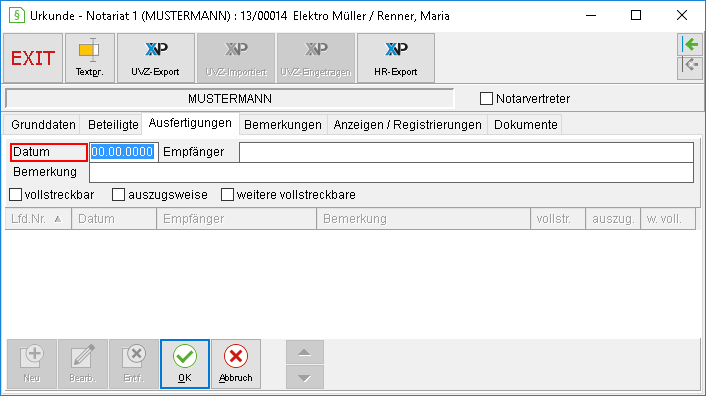Move entry down with the down arrow
Image resolution: width=706 pixels, height=396 pixels.
point(305,377)
